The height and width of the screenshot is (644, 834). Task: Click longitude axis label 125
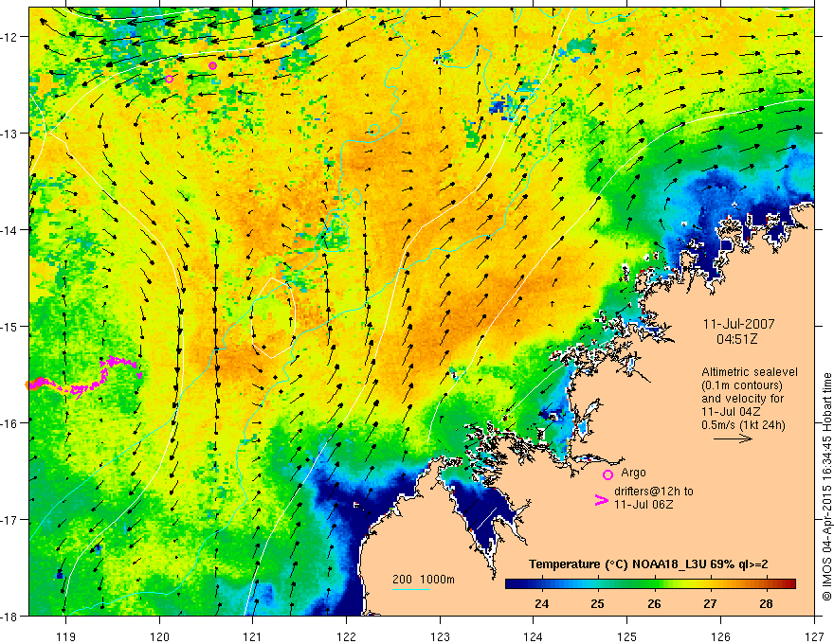coord(627,636)
